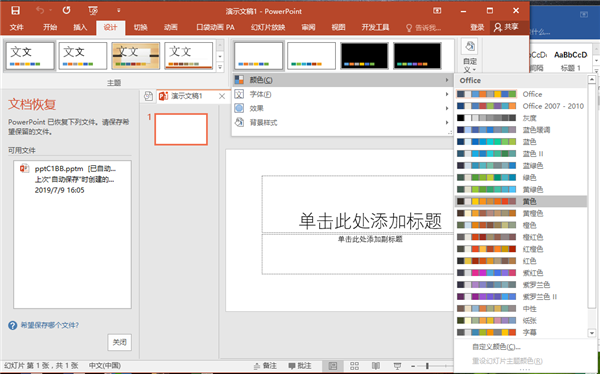
Task: Open Ribbon Display Options icon
Action: (437, 11)
